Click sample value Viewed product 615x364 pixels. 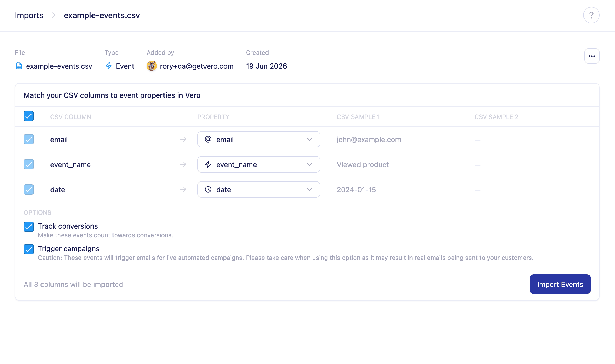click(363, 165)
